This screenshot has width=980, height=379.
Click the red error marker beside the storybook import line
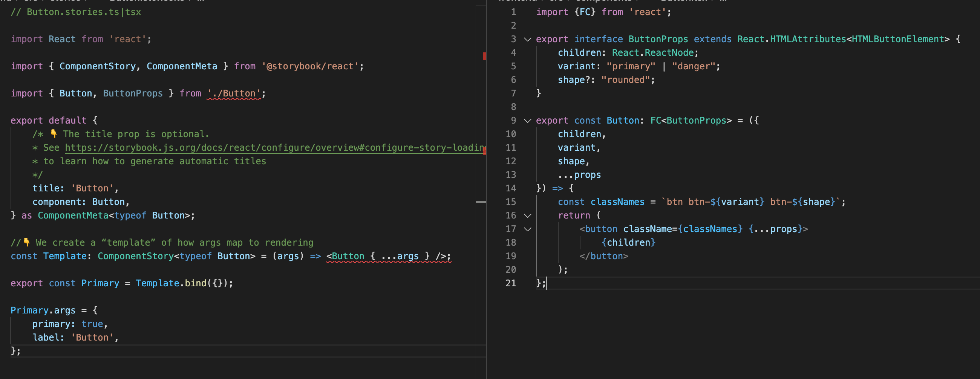[x=484, y=56]
